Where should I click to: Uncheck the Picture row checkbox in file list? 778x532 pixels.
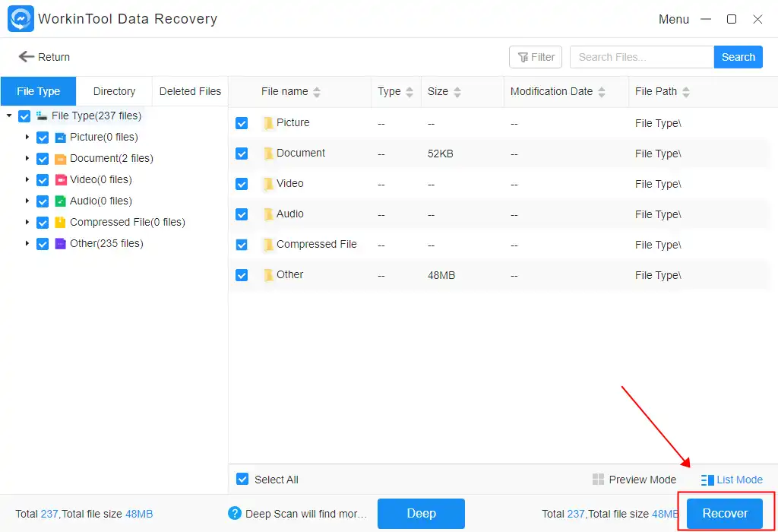pos(242,123)
